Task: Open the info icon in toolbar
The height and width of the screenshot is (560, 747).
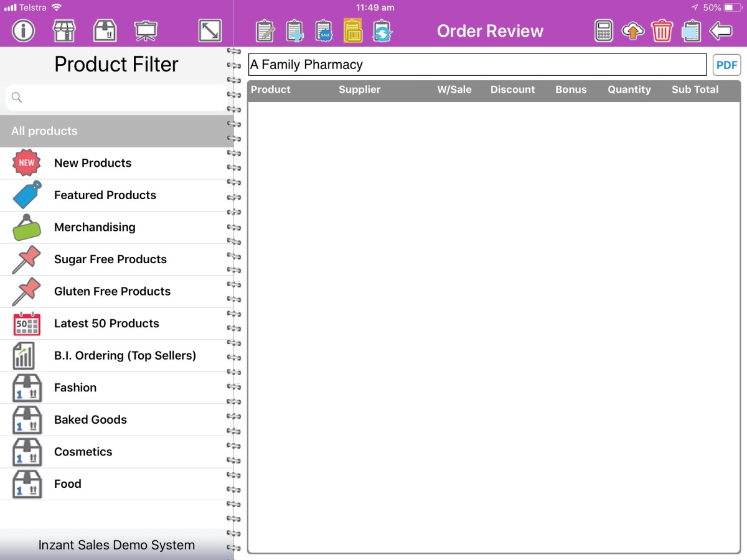Action: click(24, 30)
